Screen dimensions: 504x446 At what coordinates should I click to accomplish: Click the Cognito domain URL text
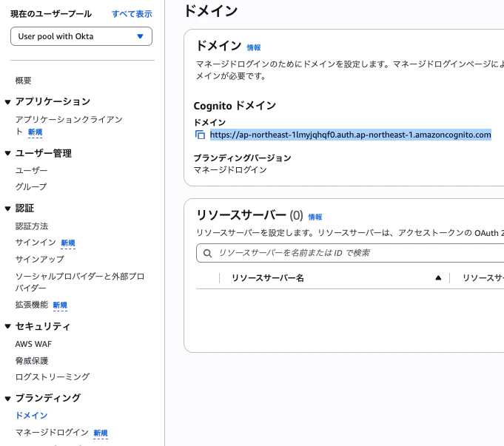[350, 135]
